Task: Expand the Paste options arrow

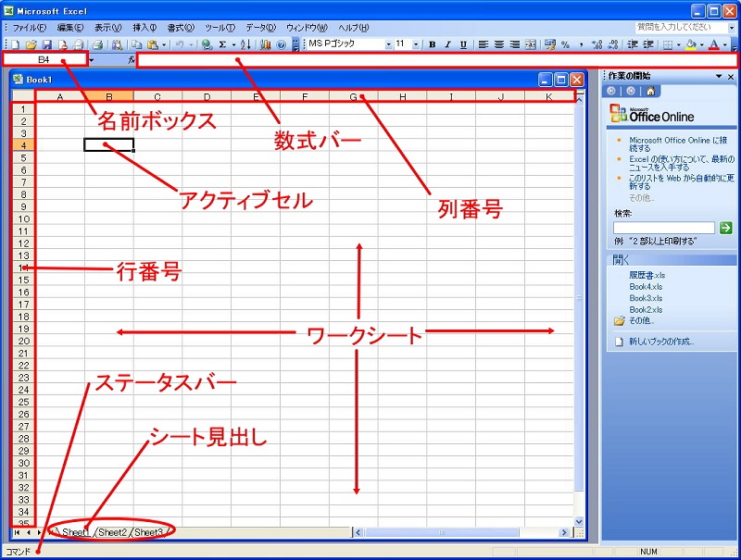Action: (164, 44)
